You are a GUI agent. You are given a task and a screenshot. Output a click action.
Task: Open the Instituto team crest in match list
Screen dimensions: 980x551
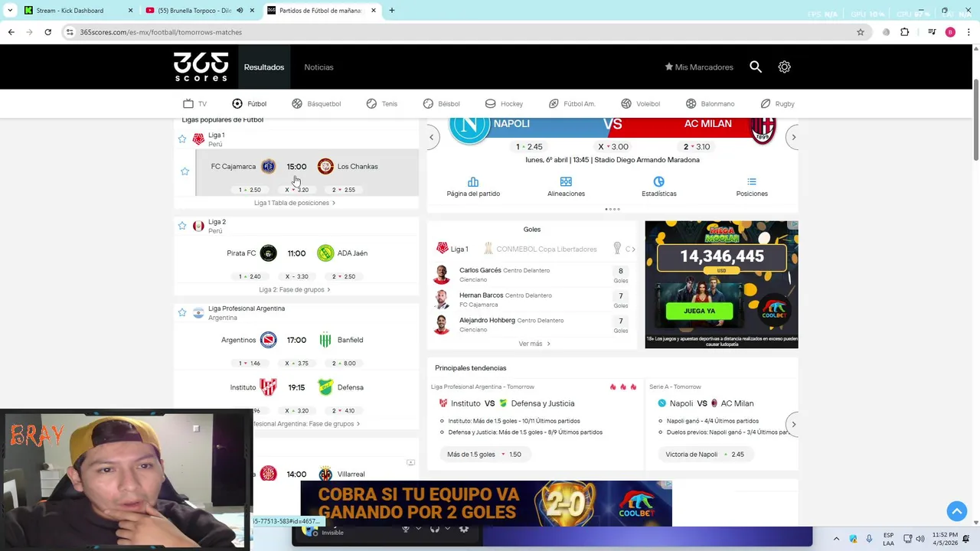[x=268, y=387]
